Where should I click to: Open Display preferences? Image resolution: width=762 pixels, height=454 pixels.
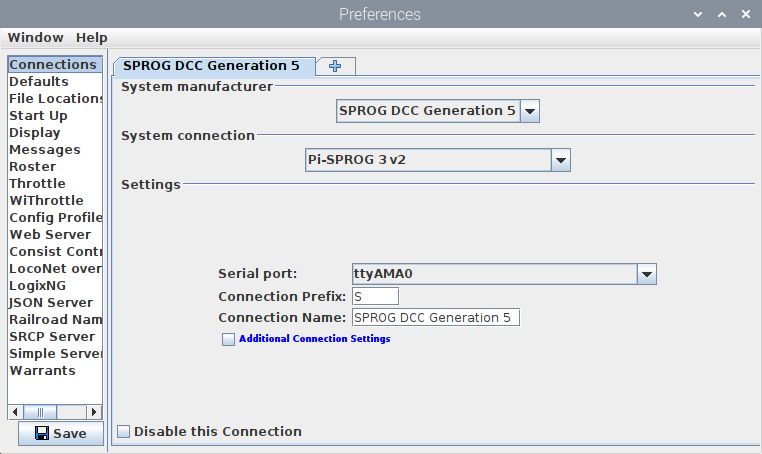[55, 133]
